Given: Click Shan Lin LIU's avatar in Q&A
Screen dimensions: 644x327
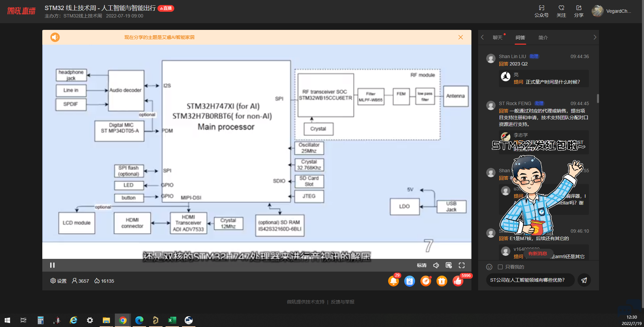Looking at the screenshot, I should point(491,59).
